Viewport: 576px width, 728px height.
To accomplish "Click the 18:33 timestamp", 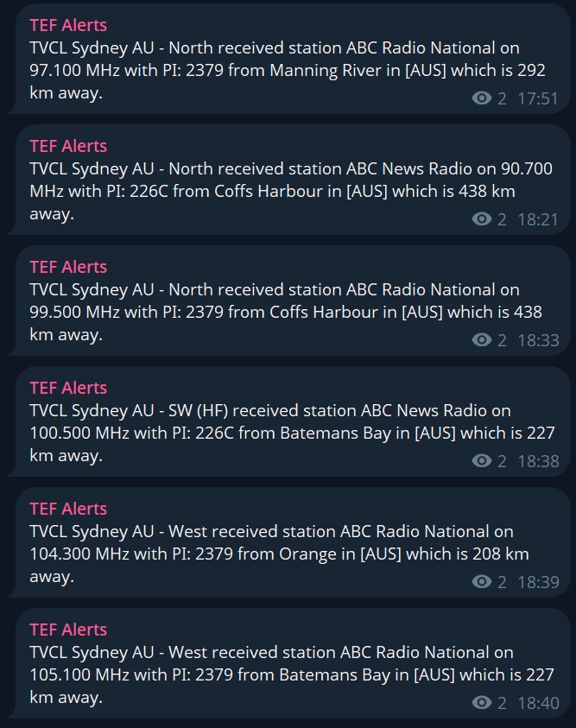I will 538,340.
